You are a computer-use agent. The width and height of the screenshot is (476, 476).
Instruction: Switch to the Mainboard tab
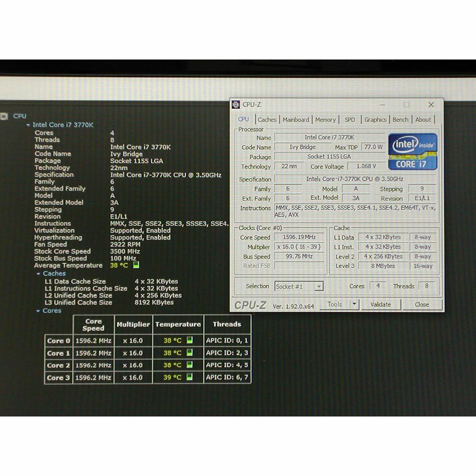pos(296,119)
